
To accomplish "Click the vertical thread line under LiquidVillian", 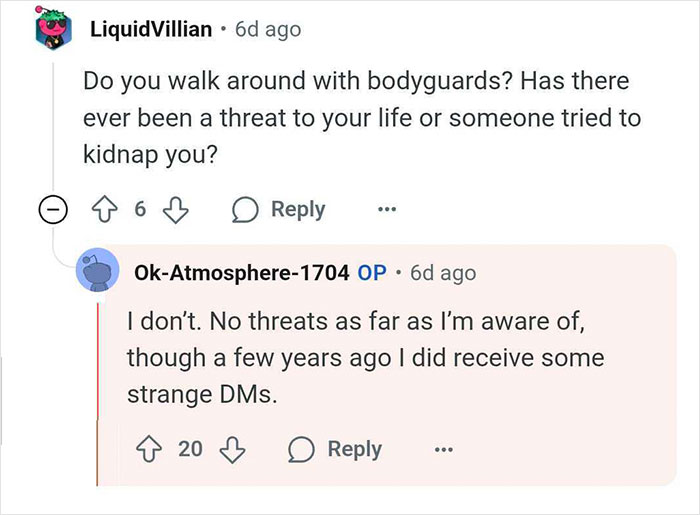I will (x=54, y=127).
